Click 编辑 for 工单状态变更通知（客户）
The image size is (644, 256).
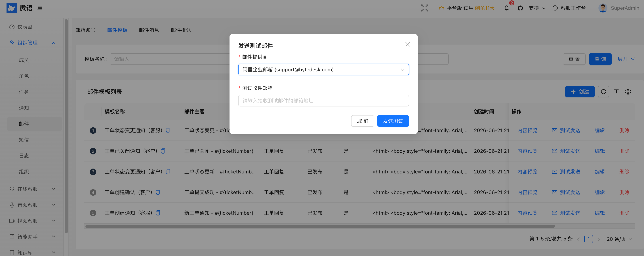[x=599, y=171]
